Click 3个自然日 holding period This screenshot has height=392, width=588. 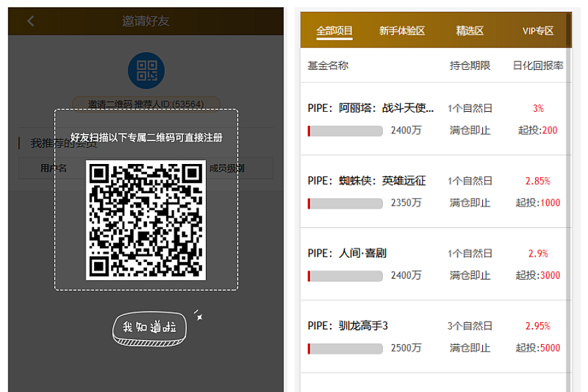coord(470,325)
